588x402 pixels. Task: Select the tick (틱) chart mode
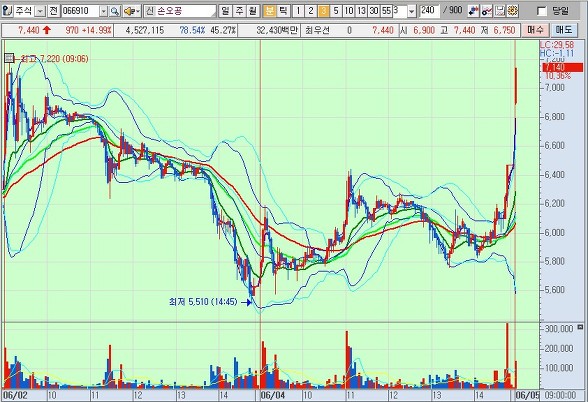[283, 11]
